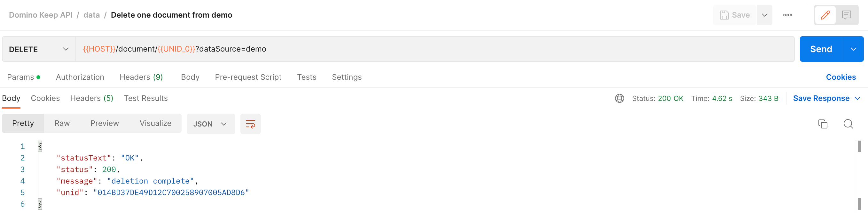
Task: Open the more actions three-dot menu
Action: (x=787, y=15)
